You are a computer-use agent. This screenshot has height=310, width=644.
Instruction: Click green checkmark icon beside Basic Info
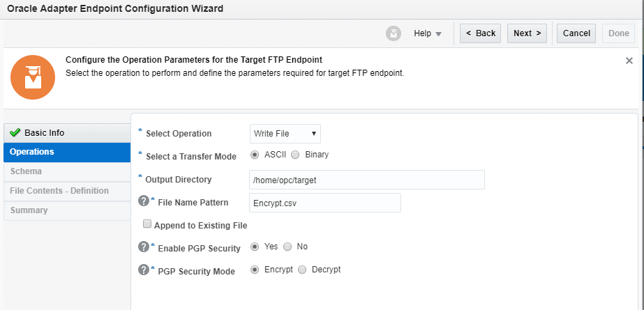point(15,133)
